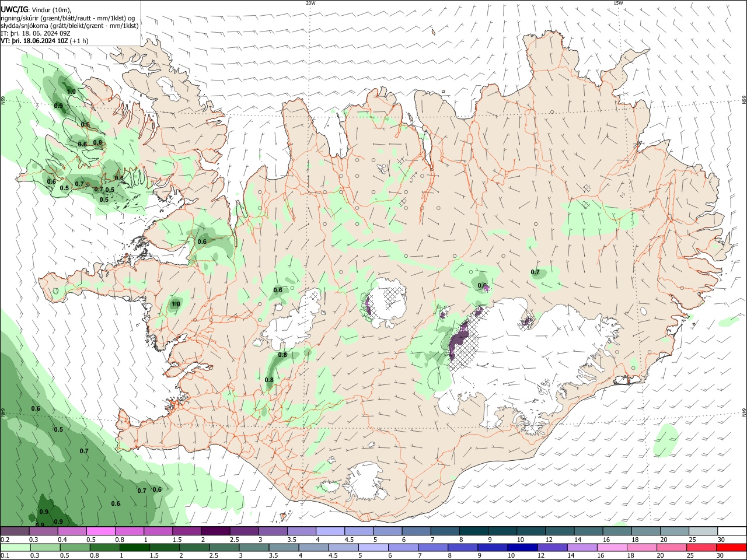This screenshot has height=560, width=747.
Task: Click the 0.4 label on the snow scale
Action: click(62, 540)
